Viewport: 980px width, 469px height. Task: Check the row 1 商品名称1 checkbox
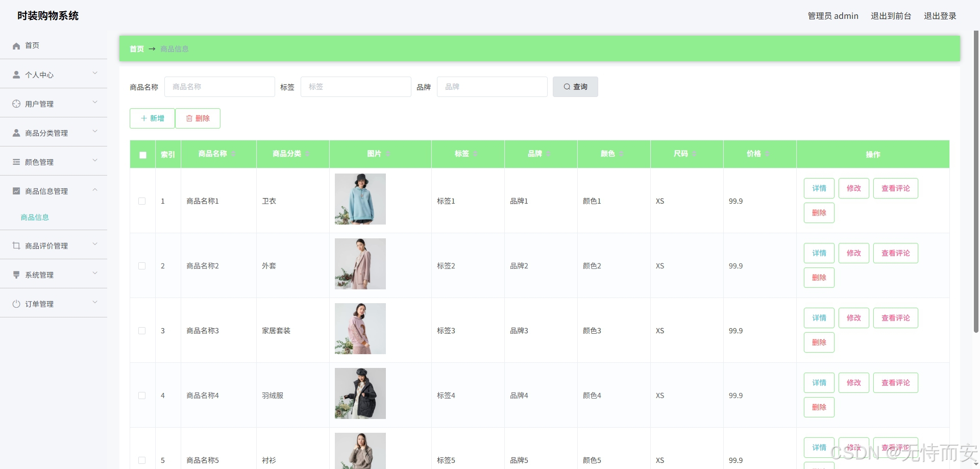142,201
